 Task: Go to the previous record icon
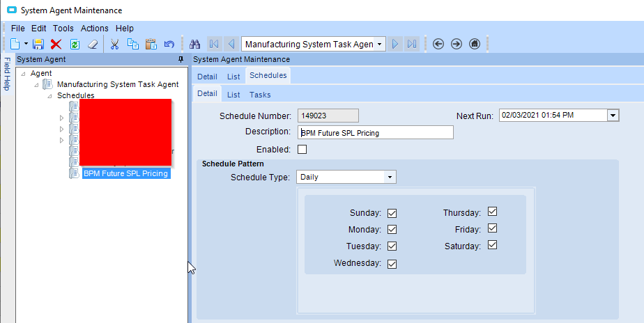[x=231, y=44]
